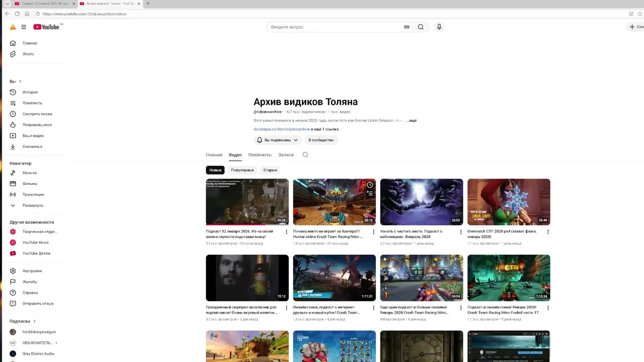644x362 pixels.
Task: Switch to channel Плейлисты tab
Action: 260,155
